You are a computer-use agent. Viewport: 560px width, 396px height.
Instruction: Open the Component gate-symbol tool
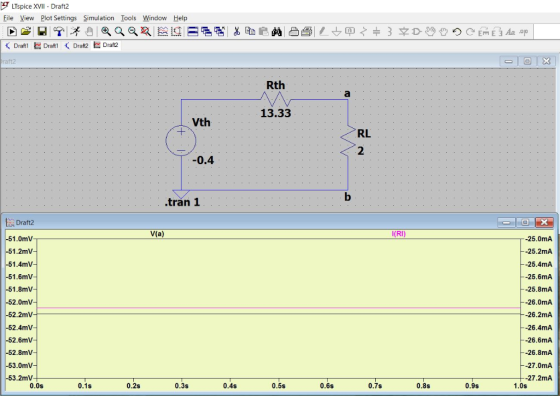click(417, 32)
